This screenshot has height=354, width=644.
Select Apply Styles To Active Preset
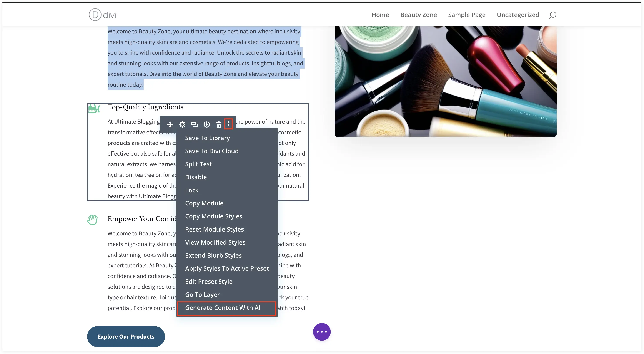[227, 268]
